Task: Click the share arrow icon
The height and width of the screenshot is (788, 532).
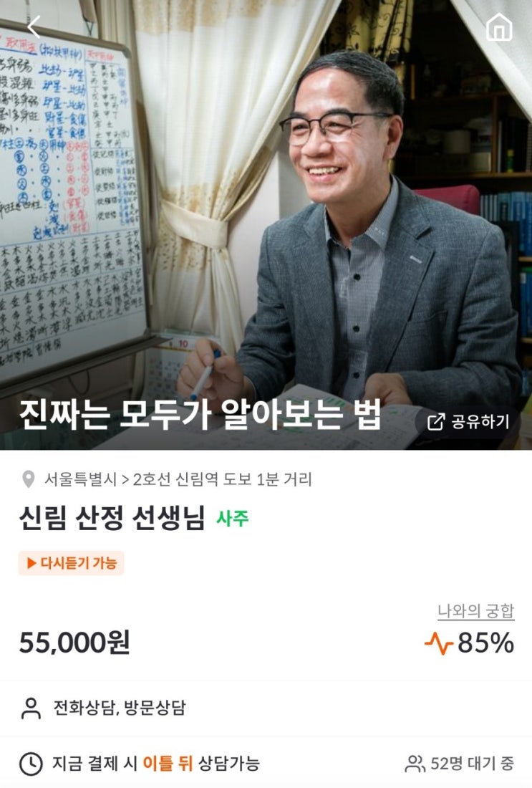Action: click(x=435, y=422)
